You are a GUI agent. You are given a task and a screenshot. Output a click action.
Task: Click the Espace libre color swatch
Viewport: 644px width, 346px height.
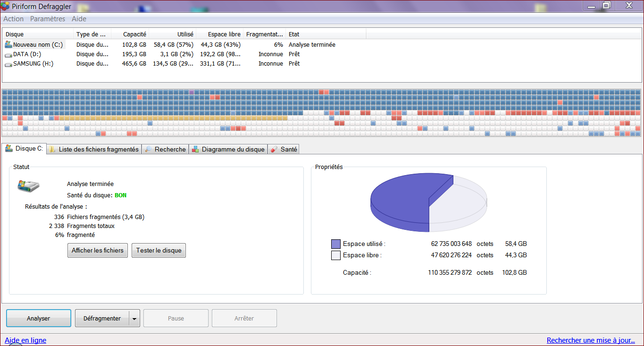click(336, 255)
